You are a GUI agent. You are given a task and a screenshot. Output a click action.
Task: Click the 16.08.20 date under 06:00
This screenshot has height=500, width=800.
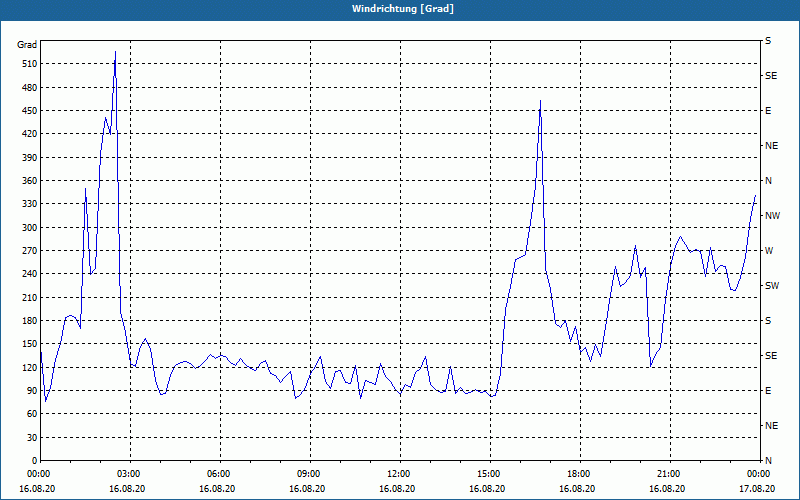click(x=217, y=489)
